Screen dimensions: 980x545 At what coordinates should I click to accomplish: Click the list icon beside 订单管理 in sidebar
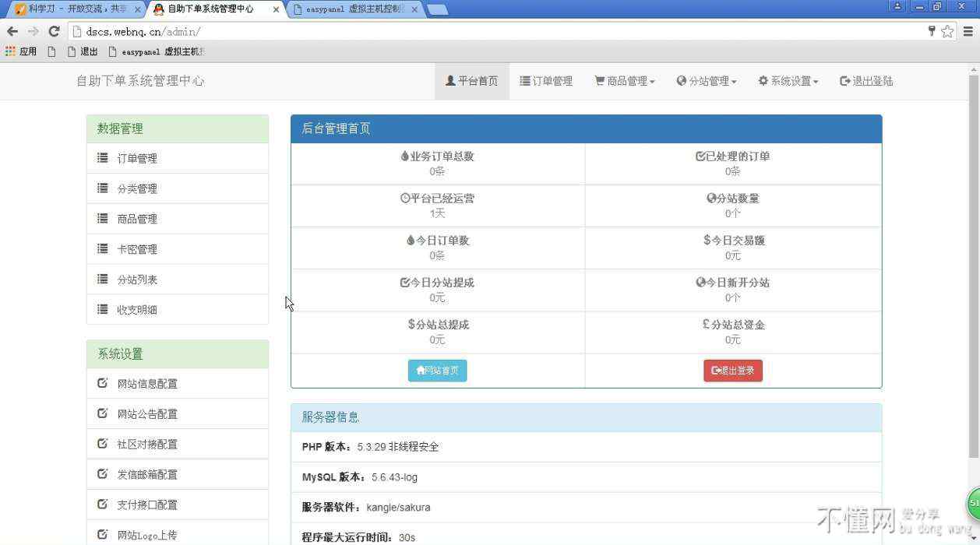[103, 158]
